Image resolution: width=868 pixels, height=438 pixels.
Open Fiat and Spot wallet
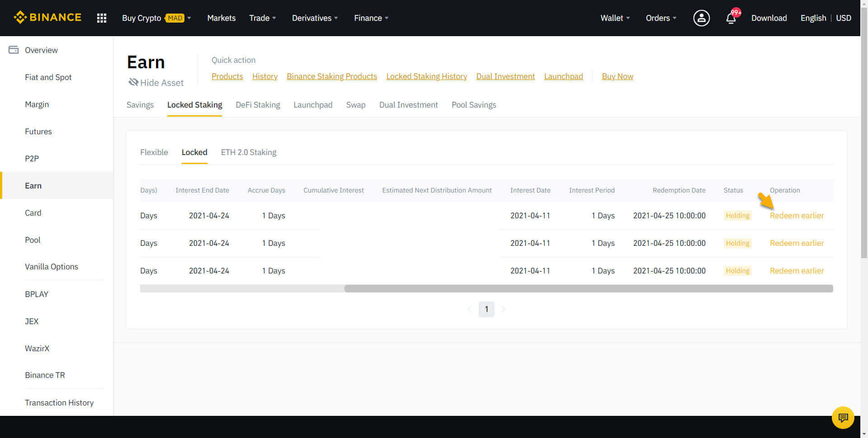48,77
